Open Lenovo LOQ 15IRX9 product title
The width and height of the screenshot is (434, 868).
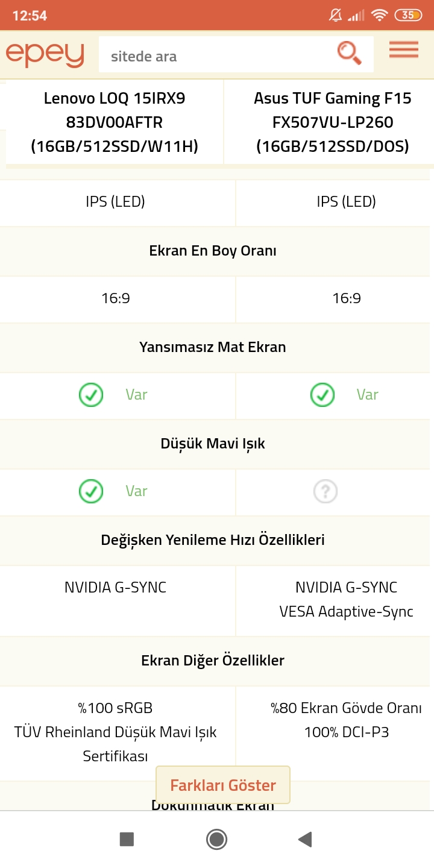point(115,122)
